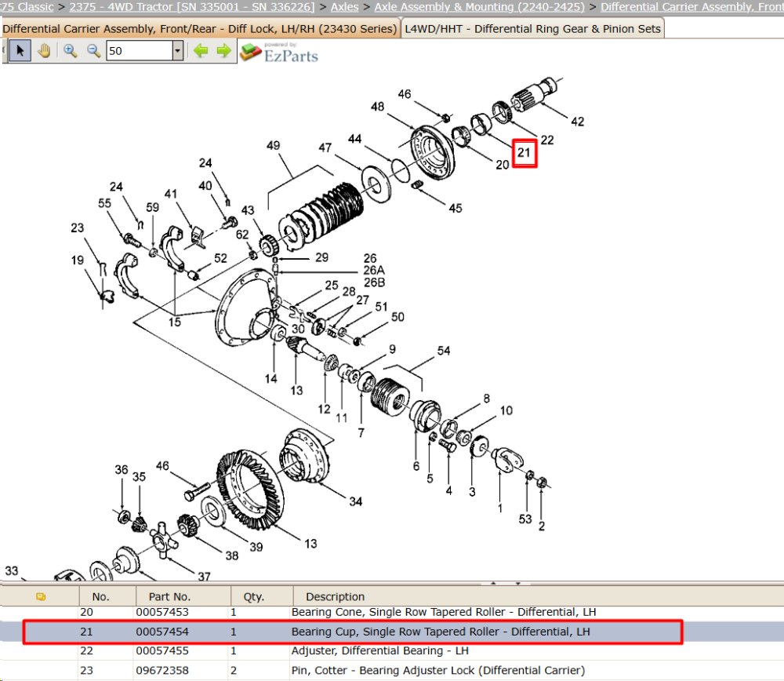Activate the pan hand tool
This screenshot has height=681, width=784.
44,51
